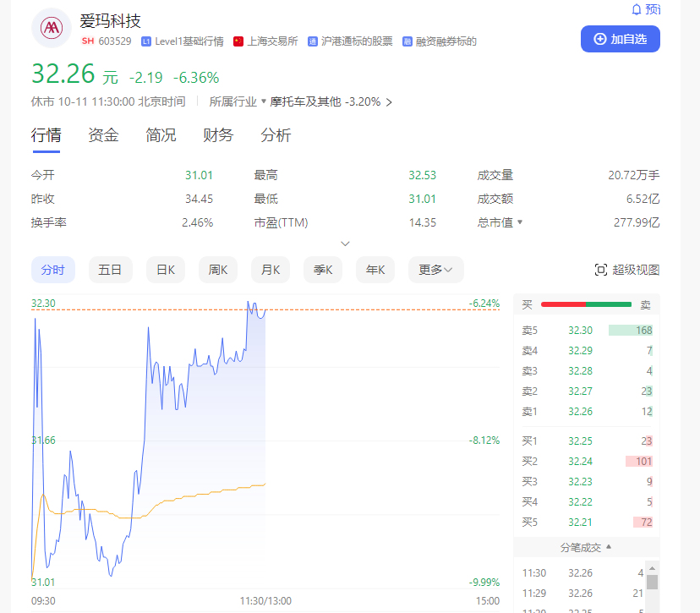
Task: Click the 卖5 price 32.30
Action: (x=580, y=331)
